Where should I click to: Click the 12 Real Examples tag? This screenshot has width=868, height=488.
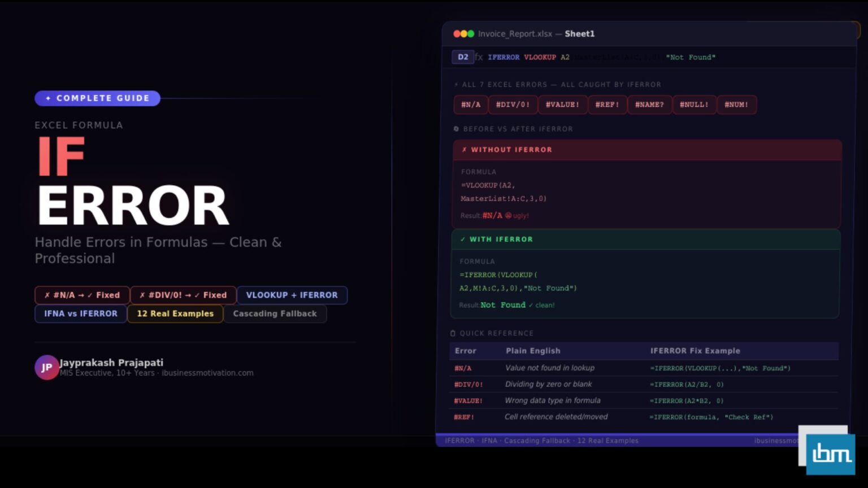[175, 313]
